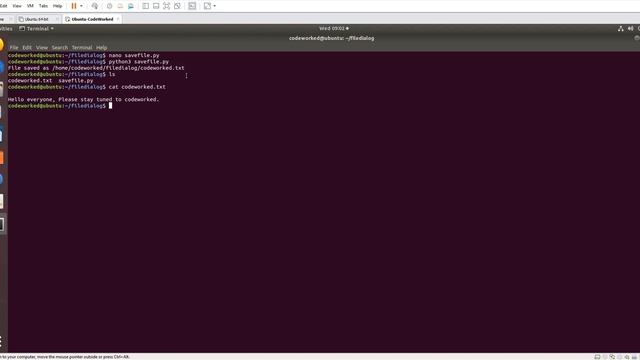Image resolution: width=640 pixels, height=360 pixels.
Task: Open the terminal View menu
Action: [x=42, y=48]
